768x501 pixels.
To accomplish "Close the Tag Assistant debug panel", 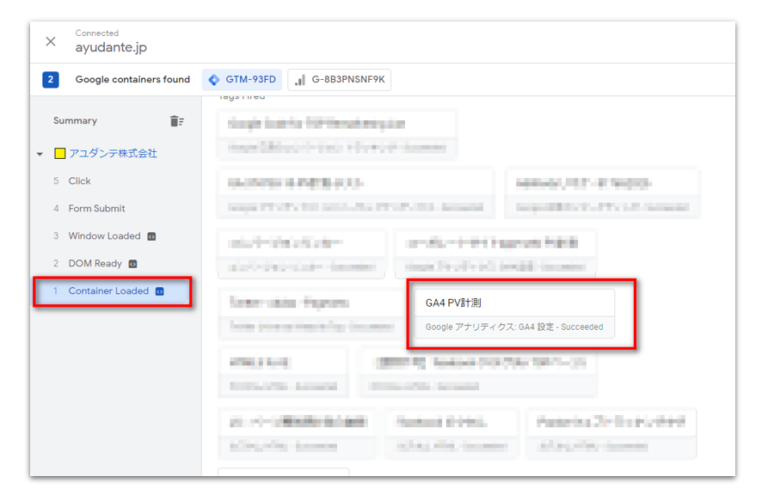I will (50, 42).
